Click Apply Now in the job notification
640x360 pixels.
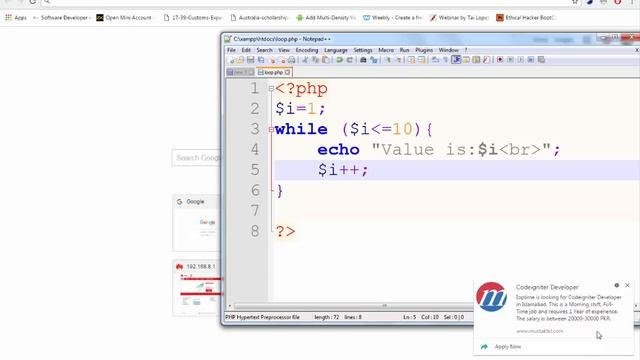click(x=508, y=347)
